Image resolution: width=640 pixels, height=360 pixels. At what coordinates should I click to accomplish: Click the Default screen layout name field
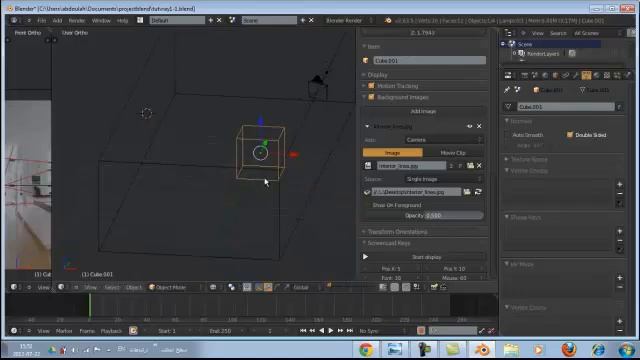177,20
